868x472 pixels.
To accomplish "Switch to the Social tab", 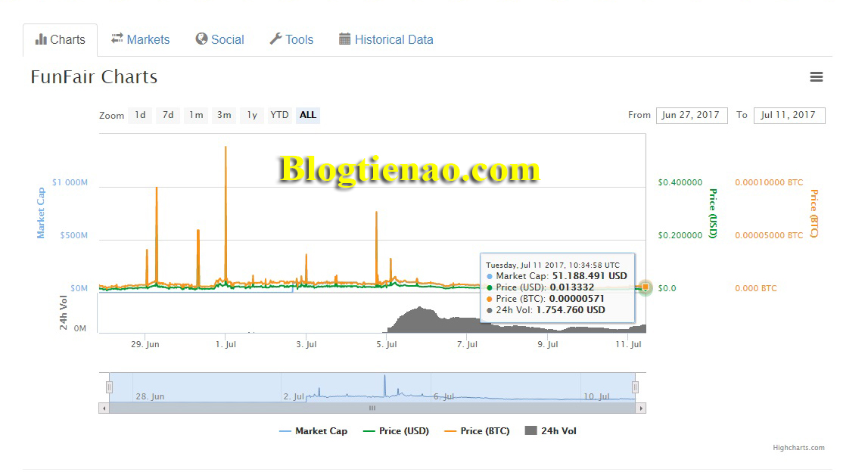I will click(x=219, y=40).
